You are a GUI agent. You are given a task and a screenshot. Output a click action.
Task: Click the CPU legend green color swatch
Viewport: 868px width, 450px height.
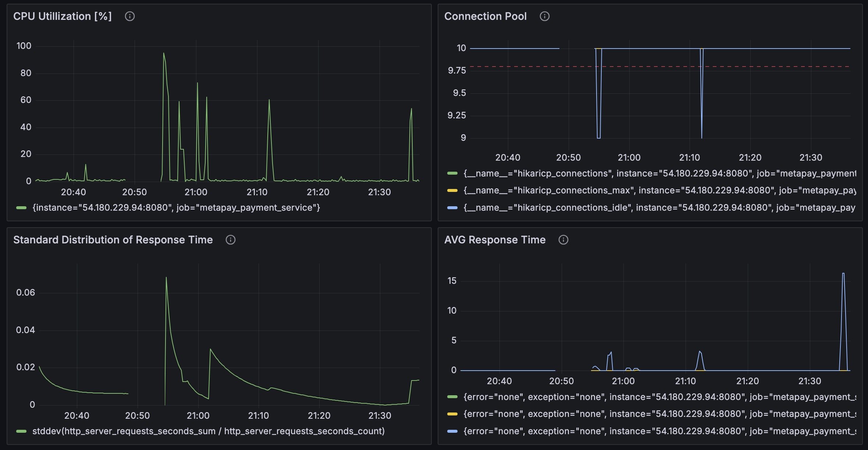(x=21, y=208)
